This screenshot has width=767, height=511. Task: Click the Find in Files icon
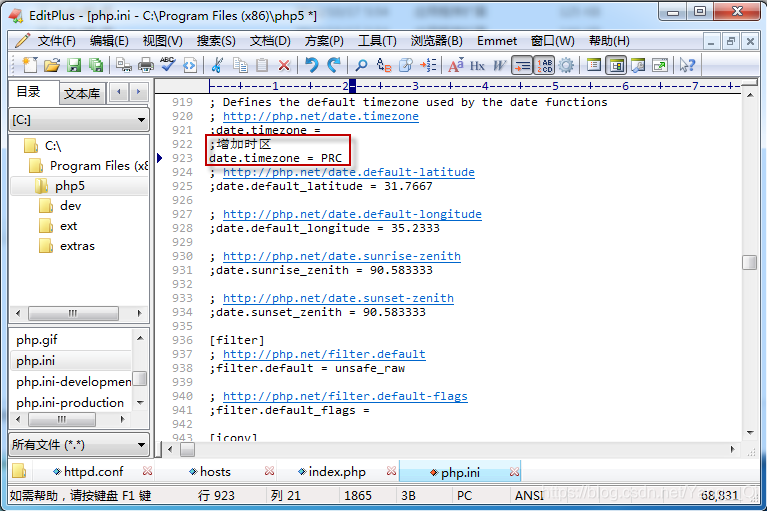(x=406, y=65)
